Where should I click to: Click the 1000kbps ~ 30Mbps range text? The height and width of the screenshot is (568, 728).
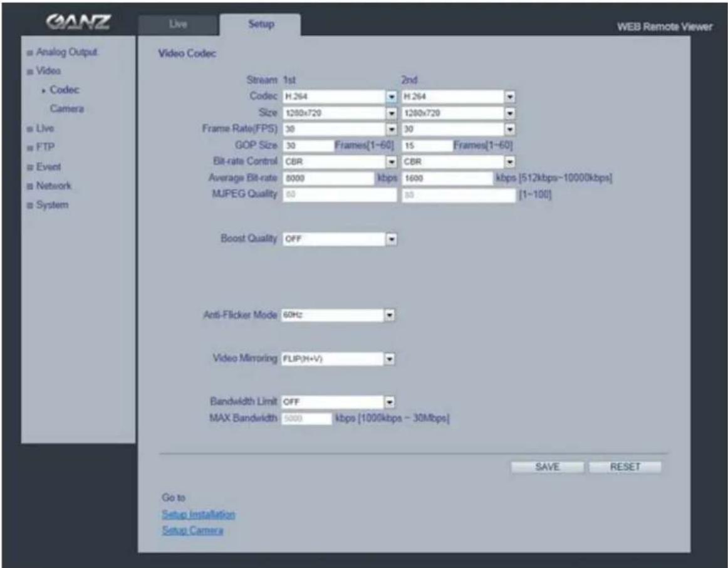(x=403, y=418)
